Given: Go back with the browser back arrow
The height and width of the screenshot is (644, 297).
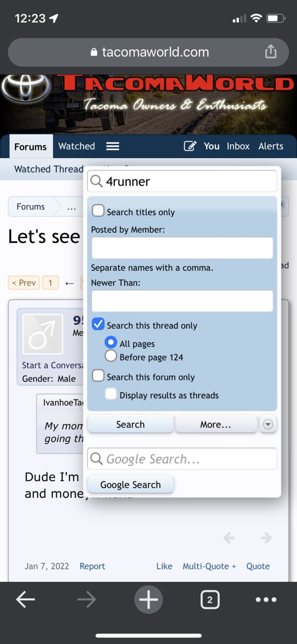Looking at the screenshot, I should click(x=25, y=599).
